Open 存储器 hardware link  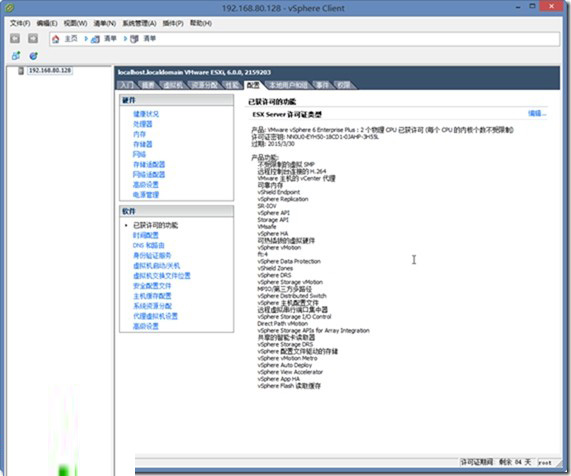(143, 145)
